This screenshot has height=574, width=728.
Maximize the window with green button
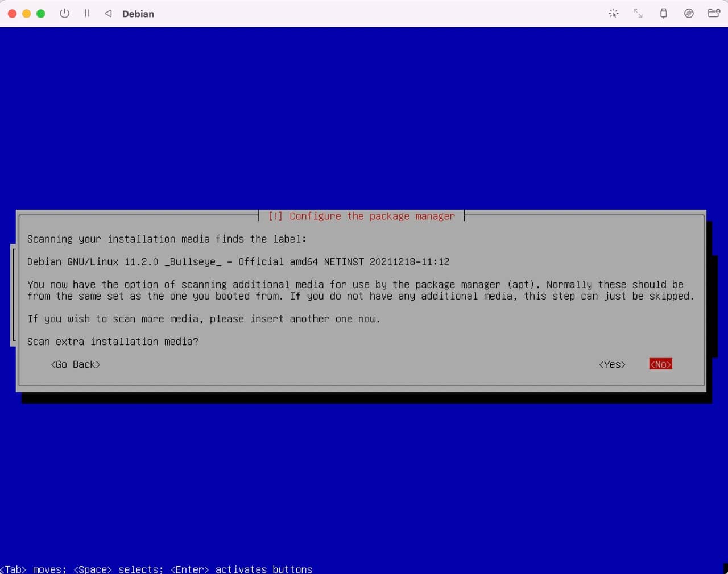point(41,14)
